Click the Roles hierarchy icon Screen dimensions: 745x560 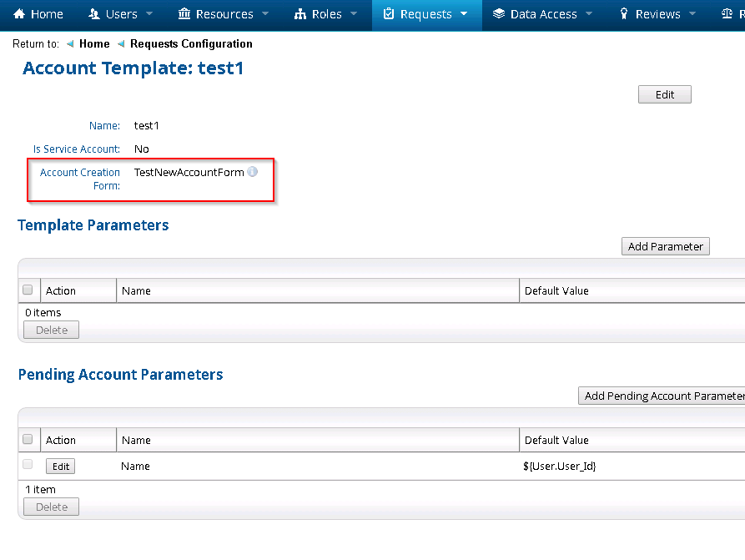tap(300, 14)
